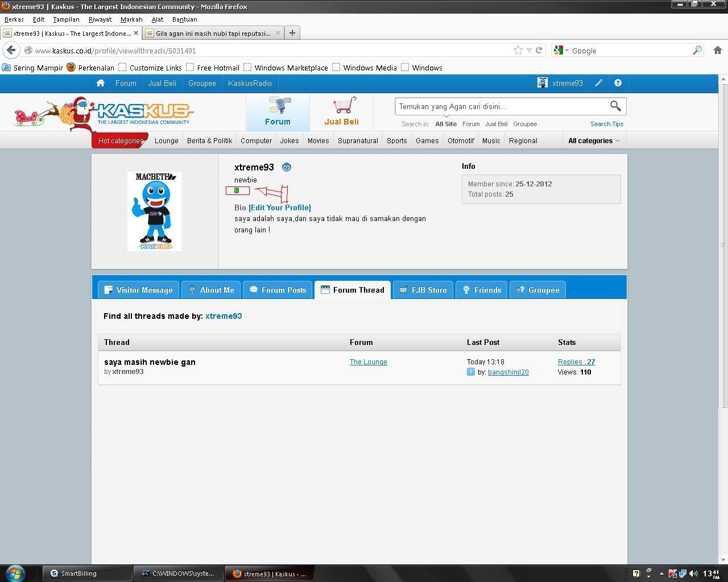
Task: Open the Markah menu
Action: coord(131,19)
